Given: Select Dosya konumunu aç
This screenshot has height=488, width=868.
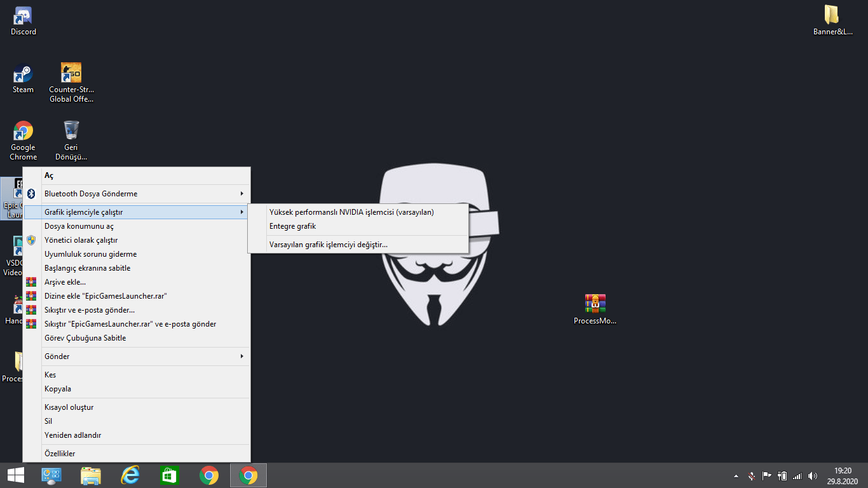Looking at the screenshot, I should [137, 226].
